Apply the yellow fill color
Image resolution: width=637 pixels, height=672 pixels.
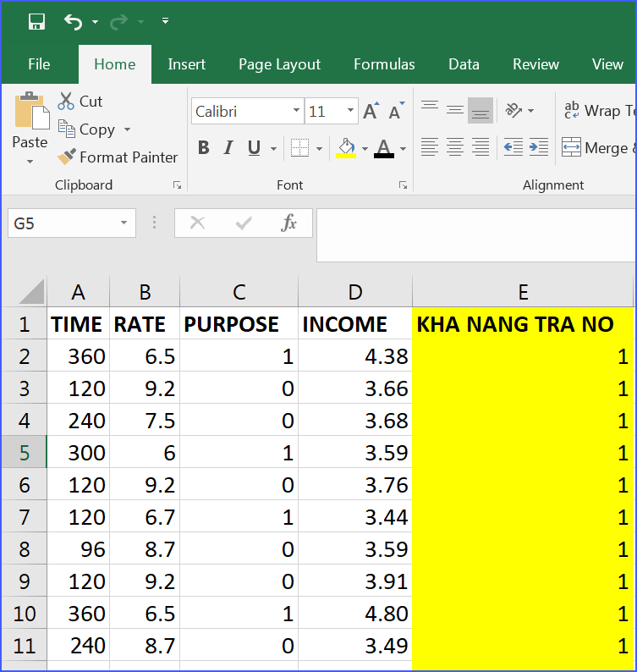tap(346, 148)
